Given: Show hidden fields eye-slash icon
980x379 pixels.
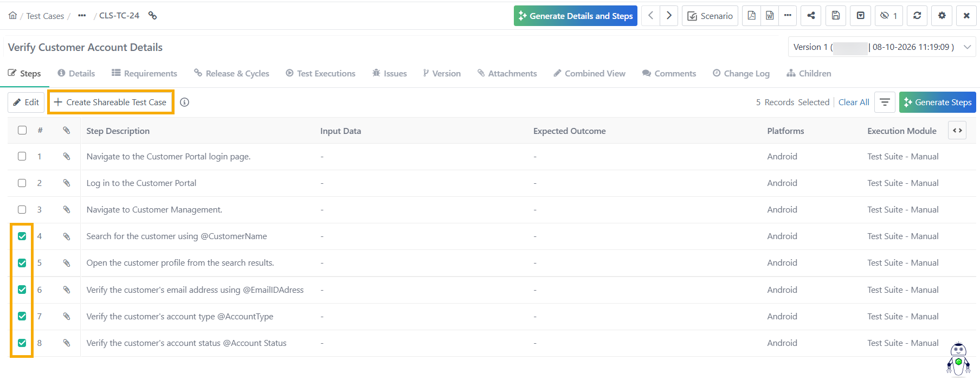Looking at the screenshot, I should (x=888, y=16).
